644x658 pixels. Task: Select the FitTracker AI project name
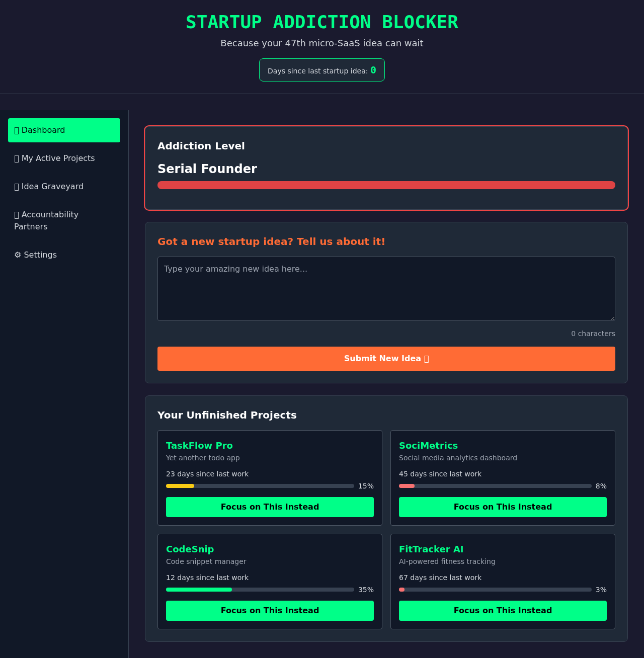[x=431, y=549]
